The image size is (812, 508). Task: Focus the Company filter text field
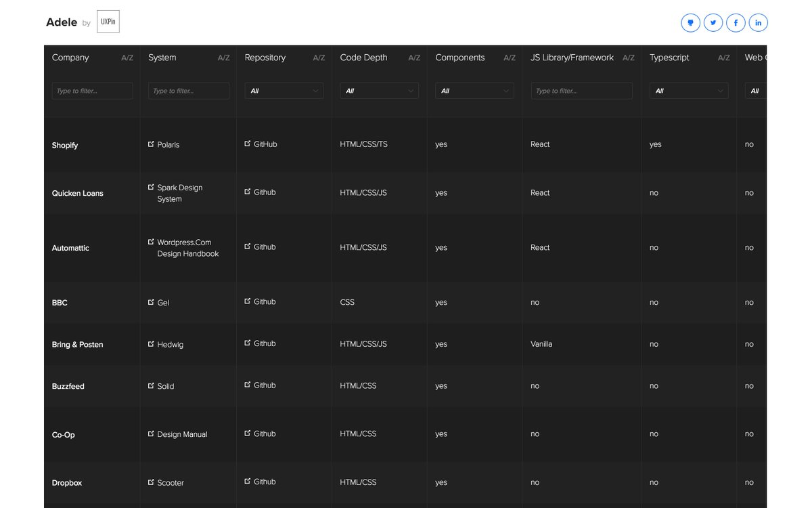pyautogui.click(x=93, y=91)
